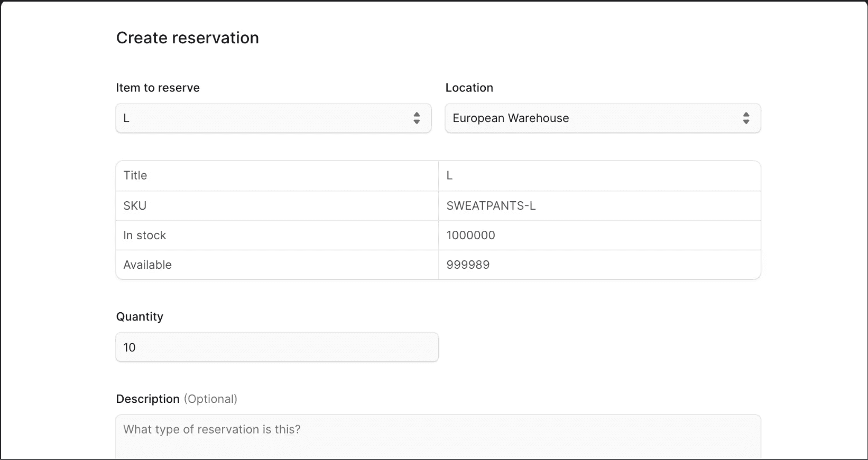
Task: Click the Available row label
Action: click(x=147, y=265)
